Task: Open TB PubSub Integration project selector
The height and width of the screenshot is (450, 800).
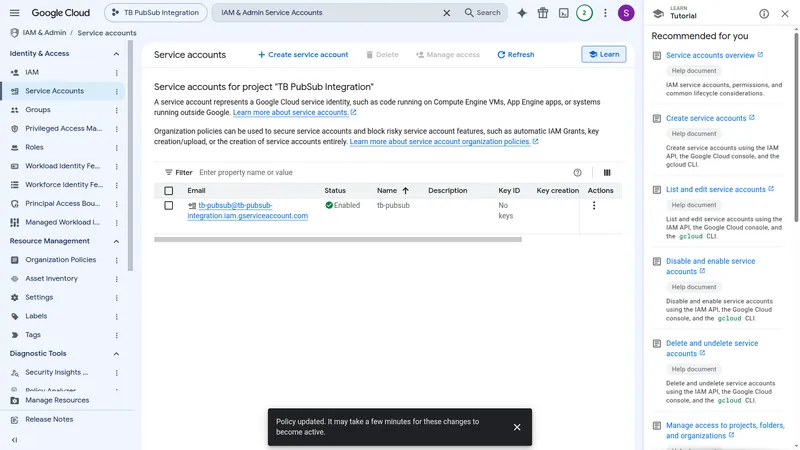Action: pos(156,13)
